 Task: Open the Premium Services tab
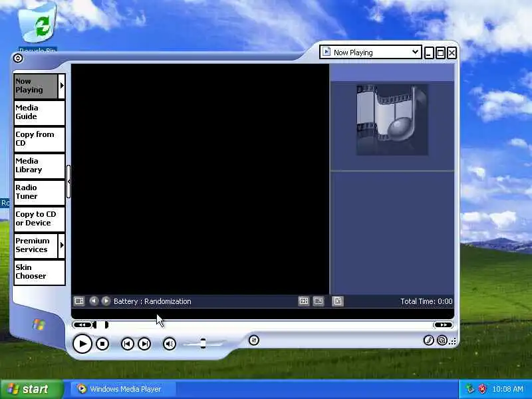coord(36,245)
